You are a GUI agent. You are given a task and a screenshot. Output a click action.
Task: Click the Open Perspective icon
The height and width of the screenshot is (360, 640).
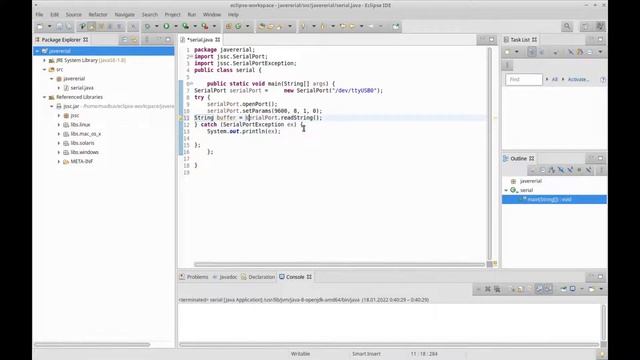click(585, 27)
